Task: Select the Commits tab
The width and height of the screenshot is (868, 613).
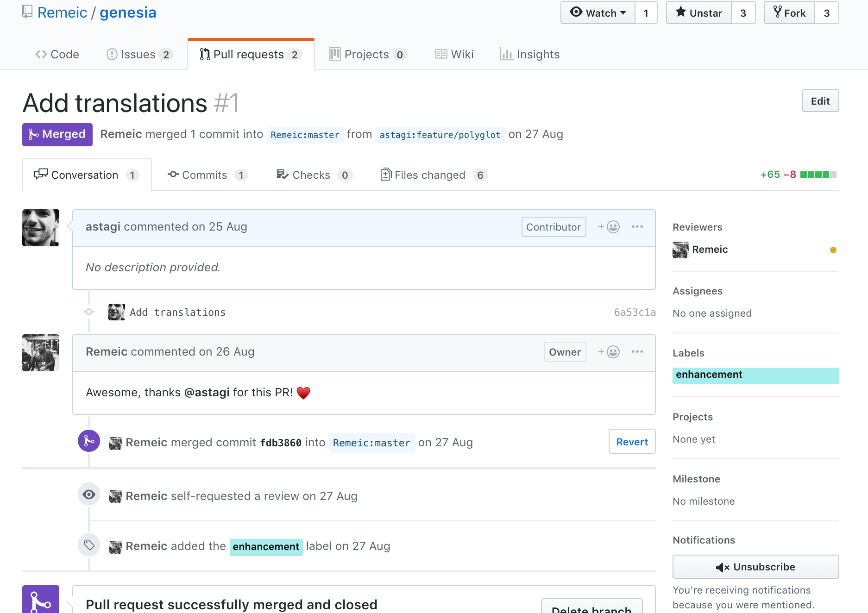Action: [208, 175]
